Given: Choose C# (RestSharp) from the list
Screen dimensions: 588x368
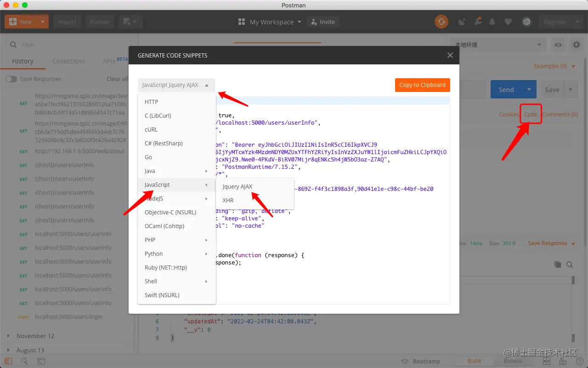Looking at the screenshot, I should [177, 144].
